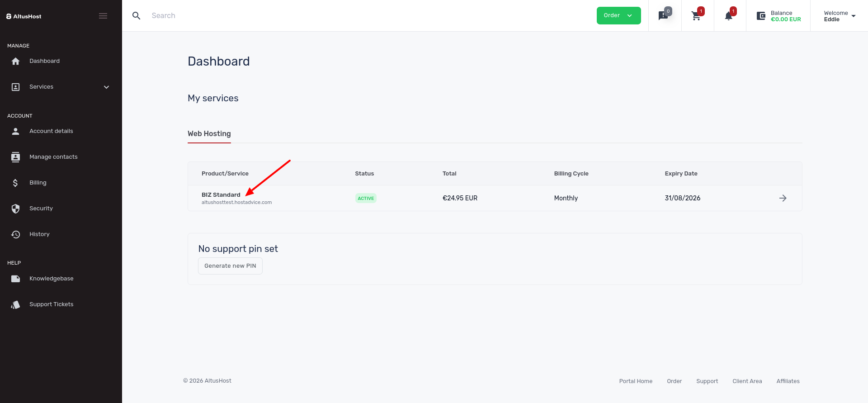Select the Web Hosting tab
Screen dimensions: 868x403
coord(209,134)
